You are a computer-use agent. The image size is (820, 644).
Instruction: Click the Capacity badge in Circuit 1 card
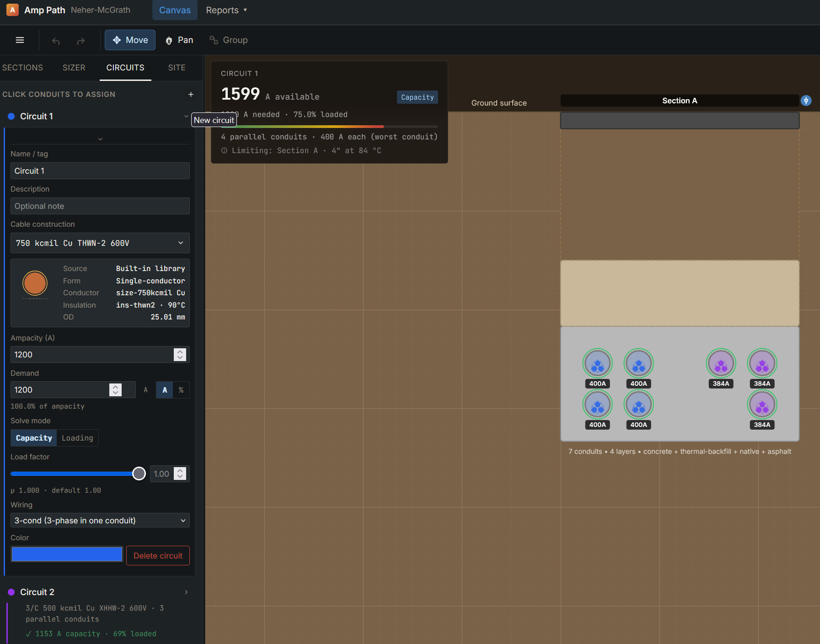417,97
